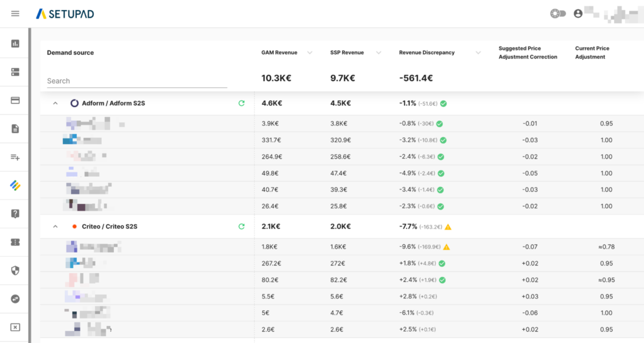Image resolution: width=644 pixels, height=343 pixels.
Task: Open the SSP Revenue column dropdown
Action: click(379, 53)
